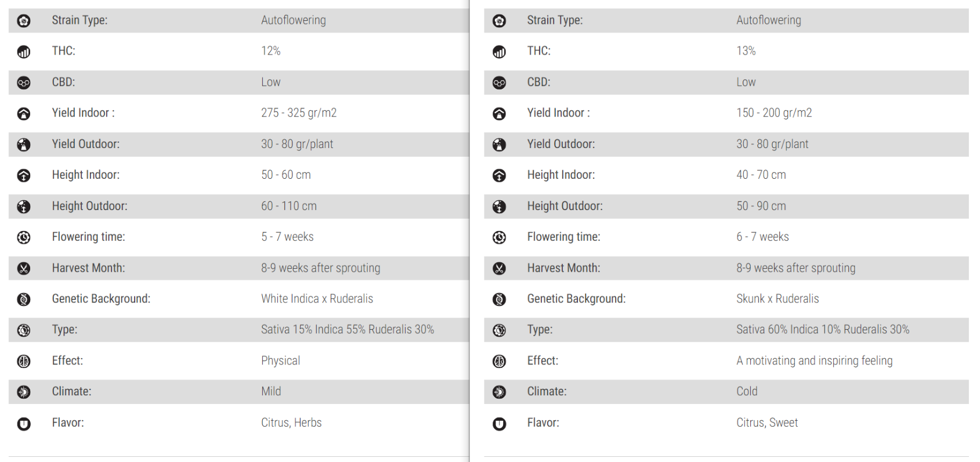This screenshot has height=462, width=980.
Task: Click the Height Outdoor icon, left table
Action: 24,207
